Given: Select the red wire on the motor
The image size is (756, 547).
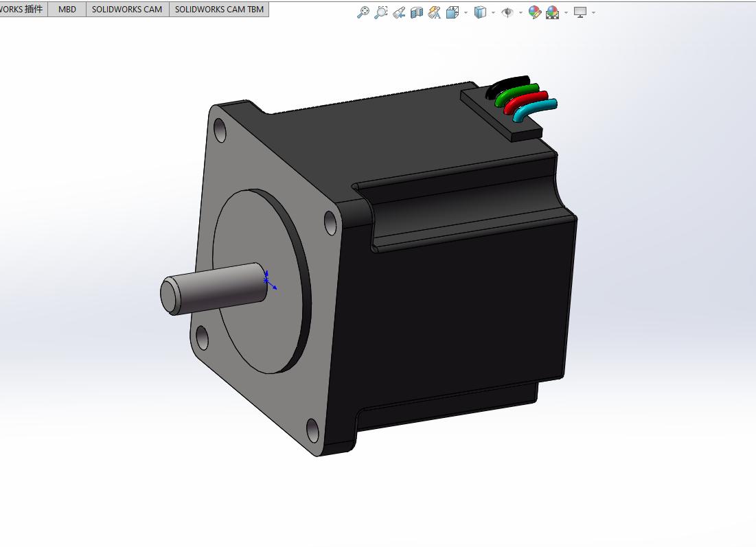Looking at the screenshot, I should [525, 100].
